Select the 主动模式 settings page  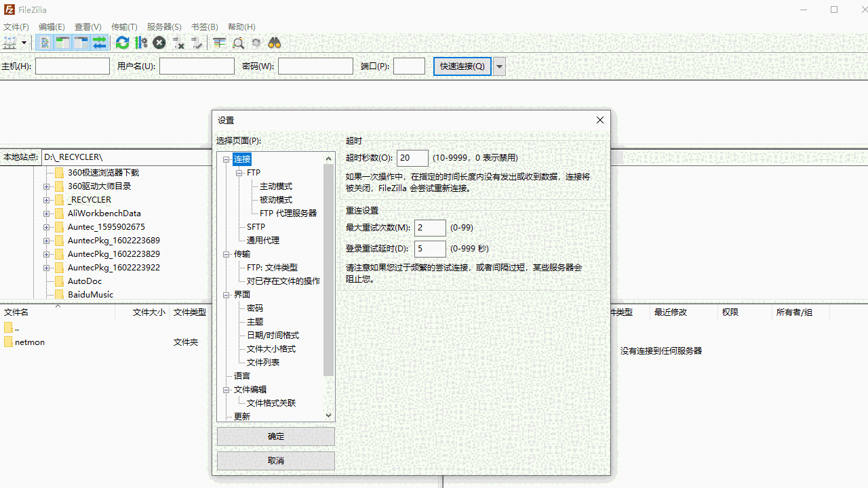[x=277, y=186]
